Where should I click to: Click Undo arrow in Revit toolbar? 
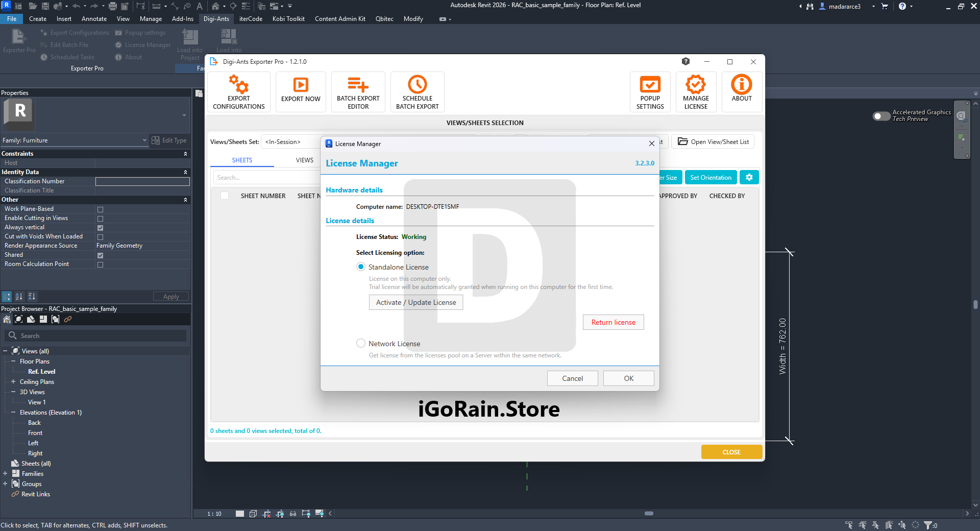click(76, 6)
